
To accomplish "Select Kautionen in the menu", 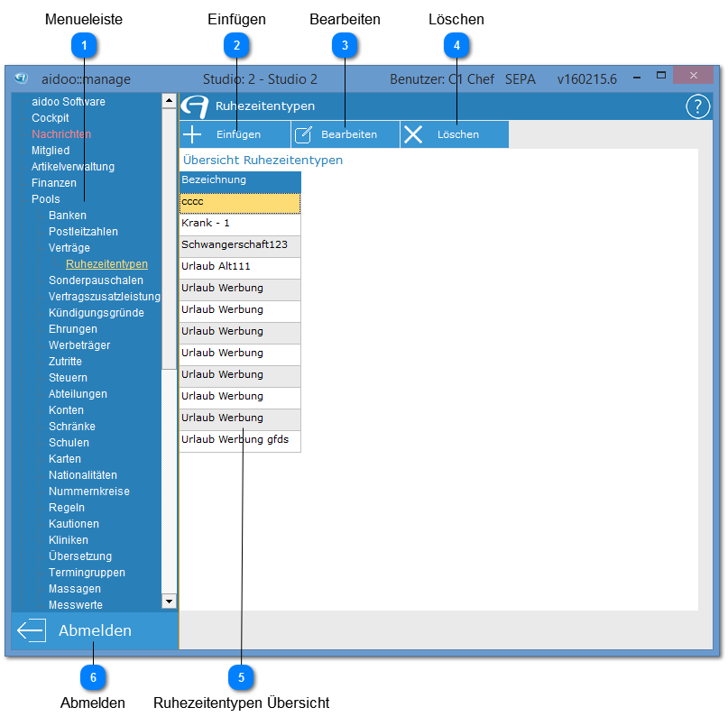I will [x=74, y=524].
